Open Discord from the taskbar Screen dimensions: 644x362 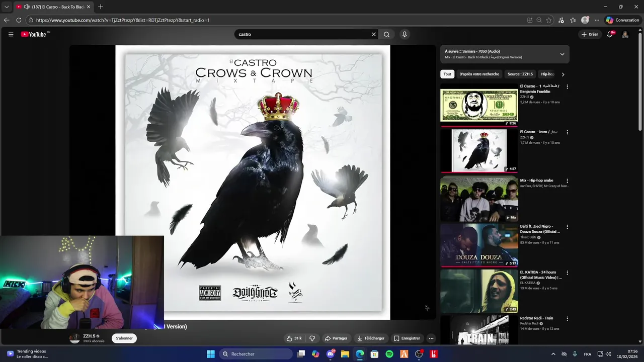point(331,354)
